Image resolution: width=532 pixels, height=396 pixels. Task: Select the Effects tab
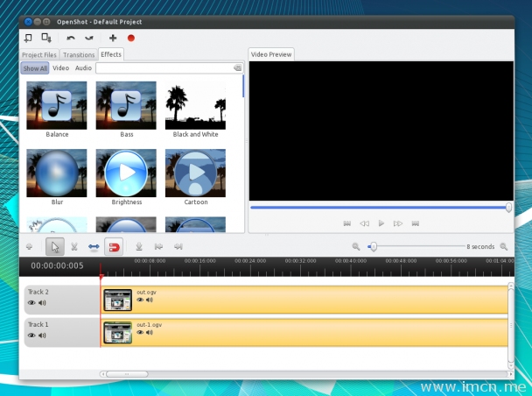coord(111,54)
